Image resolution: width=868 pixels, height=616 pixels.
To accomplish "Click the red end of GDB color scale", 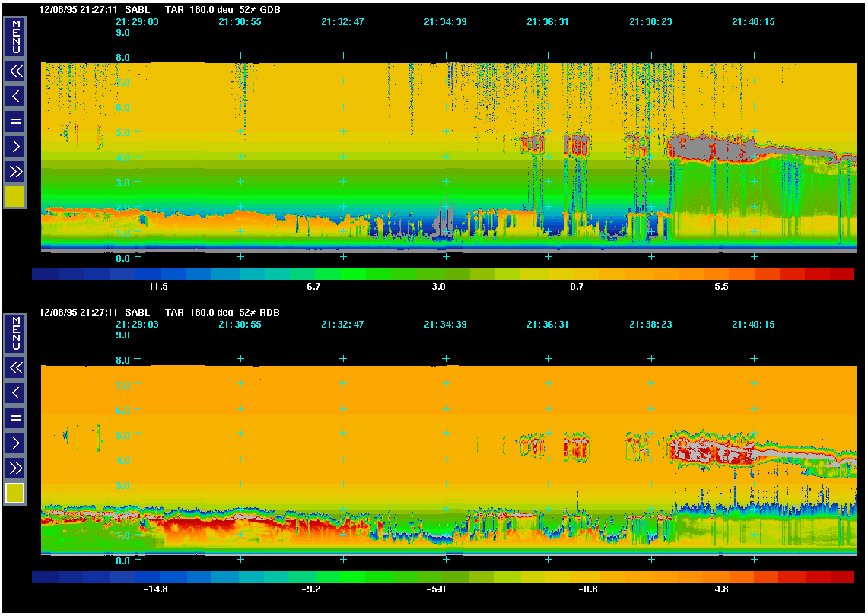I will pyautogui.click(x=841, y=274).
